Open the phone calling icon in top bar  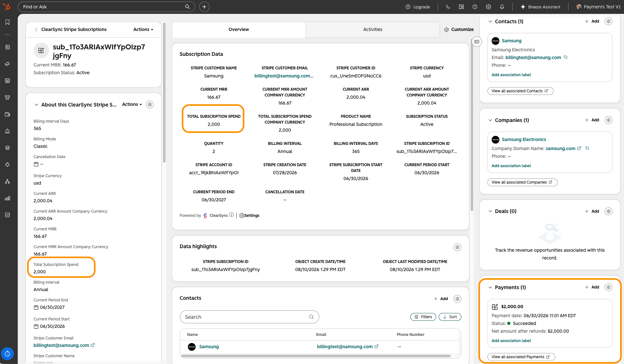pyautogui.click(x=448, y=7)
